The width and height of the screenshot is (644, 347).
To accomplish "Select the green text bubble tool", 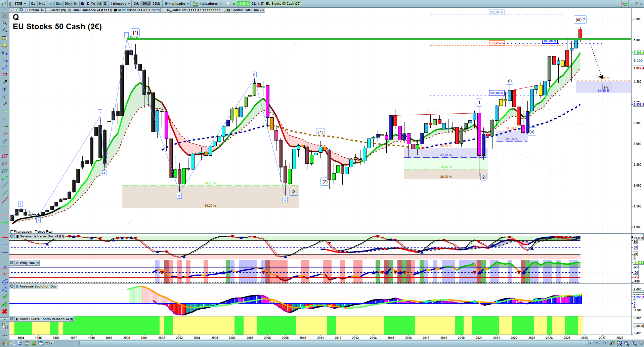I will [x=5, y=97].
